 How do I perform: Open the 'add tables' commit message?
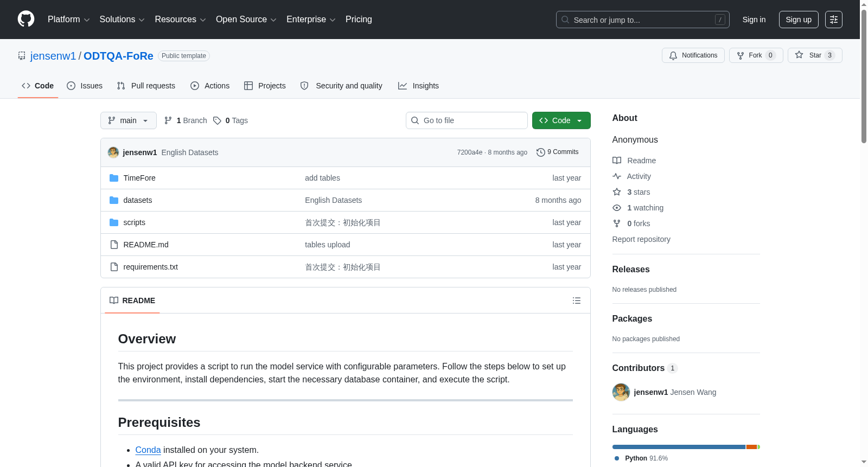pyautogui.click(x=322, y=178)
